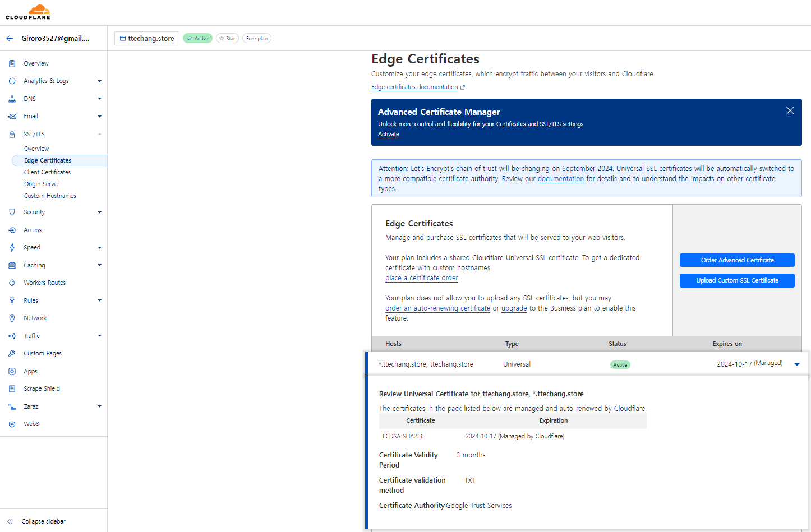Image resolution: width=811 pixels, height=532 pixels.
Task: Open SSL/TLS Overview submenu item
Action: 36,149
